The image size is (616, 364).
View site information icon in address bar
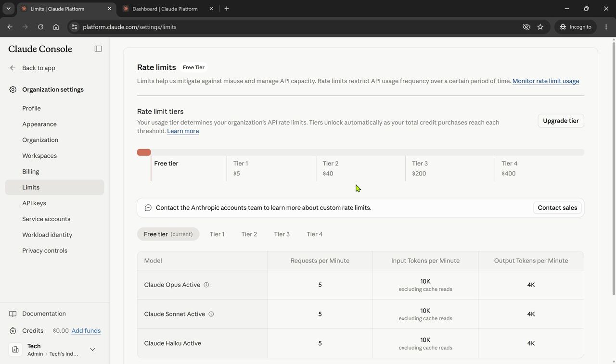click(74, 27)
